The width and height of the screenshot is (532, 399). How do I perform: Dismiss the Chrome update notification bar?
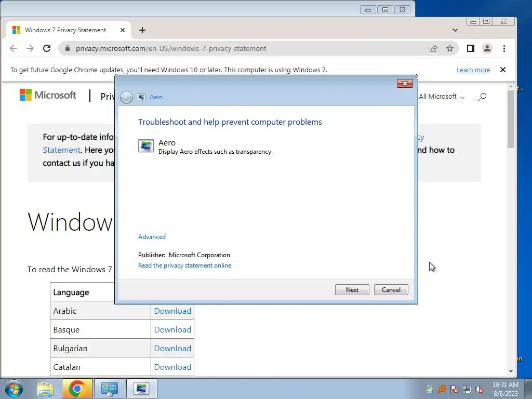[503, 70]
